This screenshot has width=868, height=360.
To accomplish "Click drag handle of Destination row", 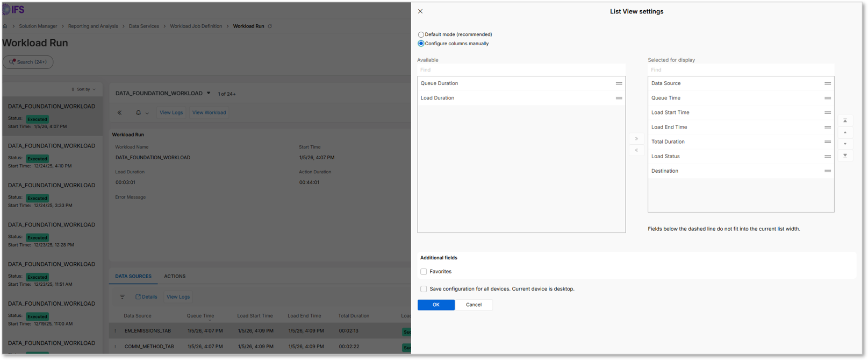I will (827, 171).
